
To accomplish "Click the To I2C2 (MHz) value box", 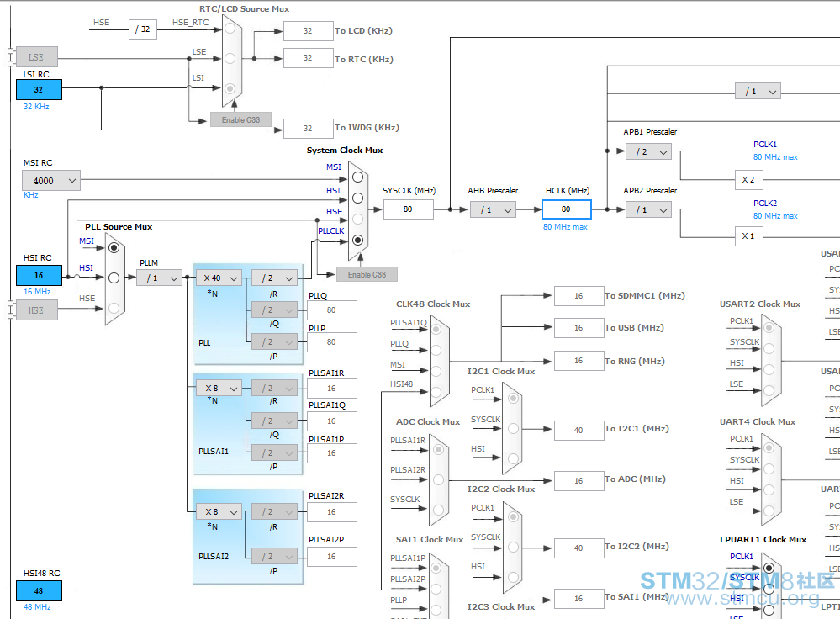I will tap(579, 548).
